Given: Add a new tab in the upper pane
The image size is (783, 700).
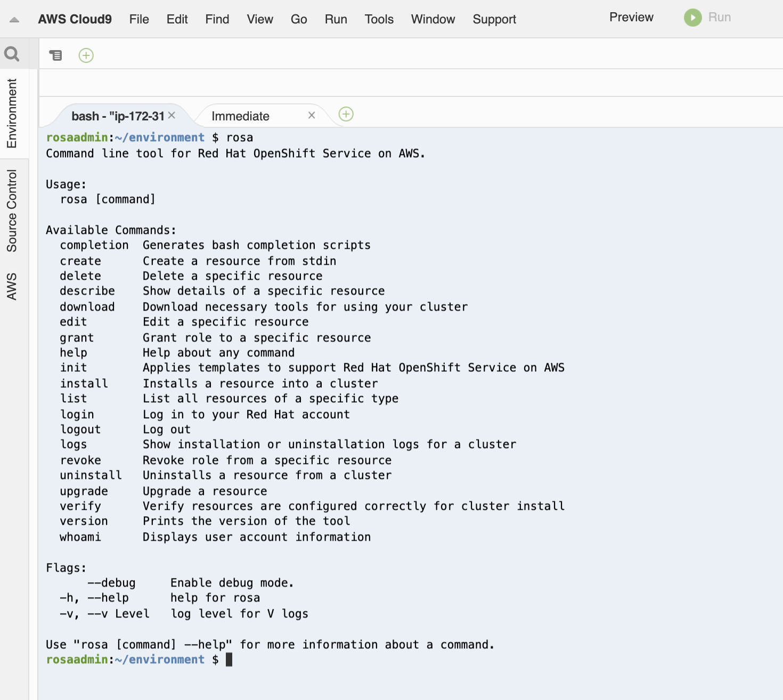Looking at the screenshot, I should pos(86,55).
